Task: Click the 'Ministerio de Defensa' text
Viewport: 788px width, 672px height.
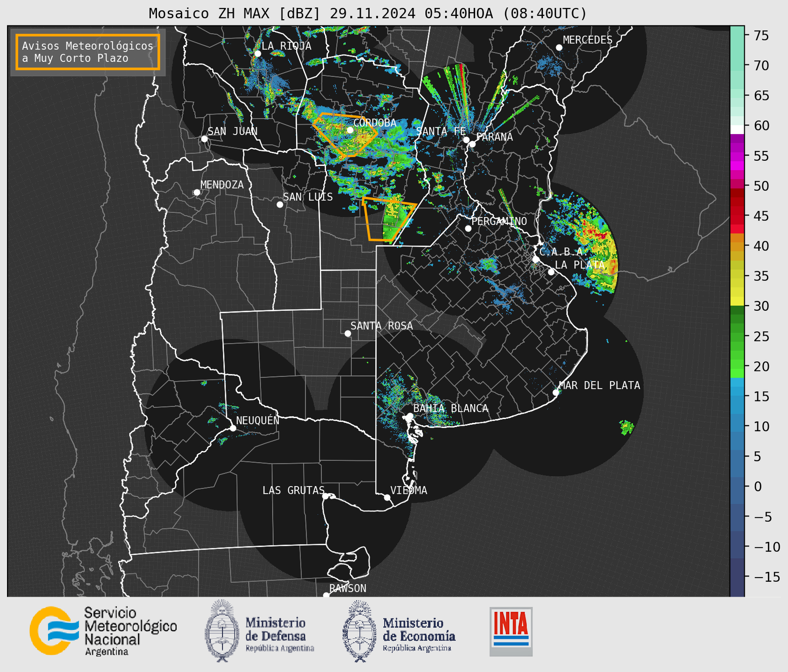Action: coord(276,629)
